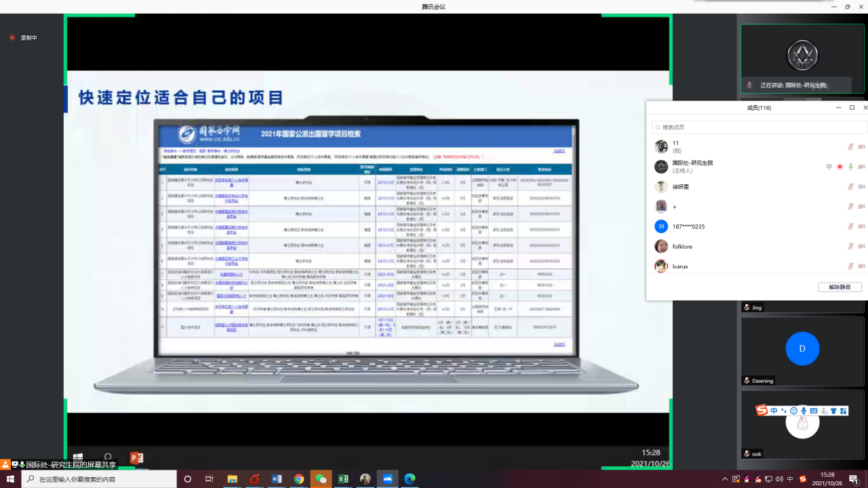Click screen-share icon next to host 国际处-研究生院
The width and height of the screenshot is (868, 488).
click(x=829, y=167)
